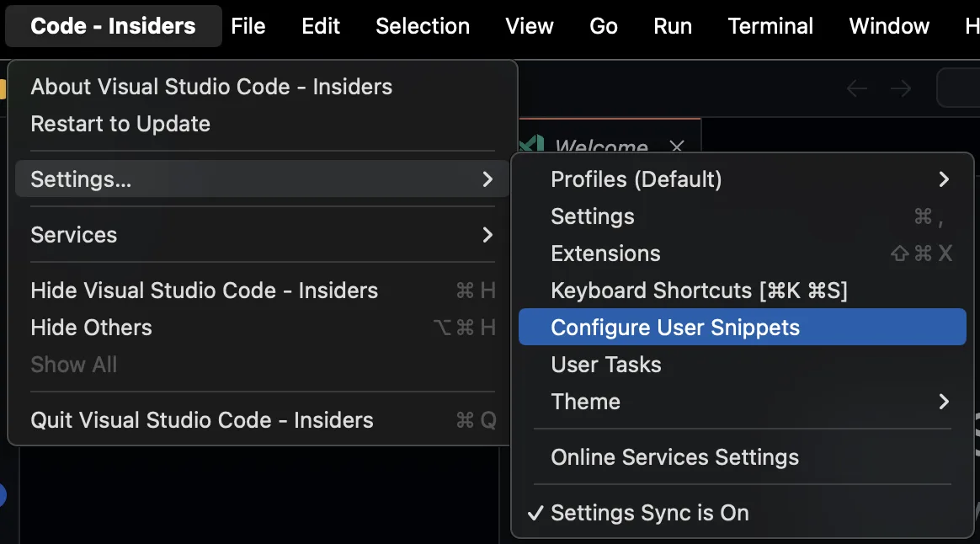
Task: Expand the Theme submenu
Action: (x=743, y=402)
